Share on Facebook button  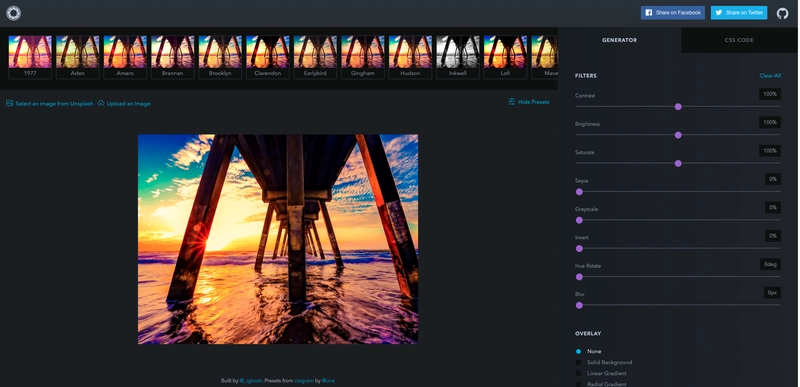point(672,13)
